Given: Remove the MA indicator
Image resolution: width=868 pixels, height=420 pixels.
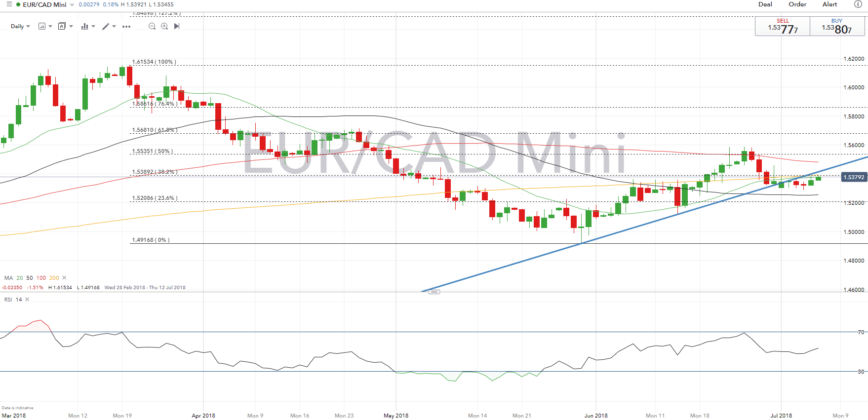Looking at the screenshot, I should pos(64,278).
